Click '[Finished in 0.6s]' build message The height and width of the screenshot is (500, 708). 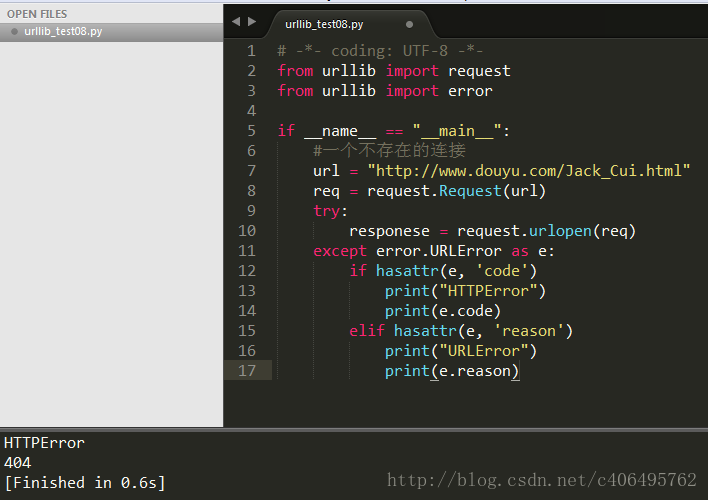[x=85, y=483]
